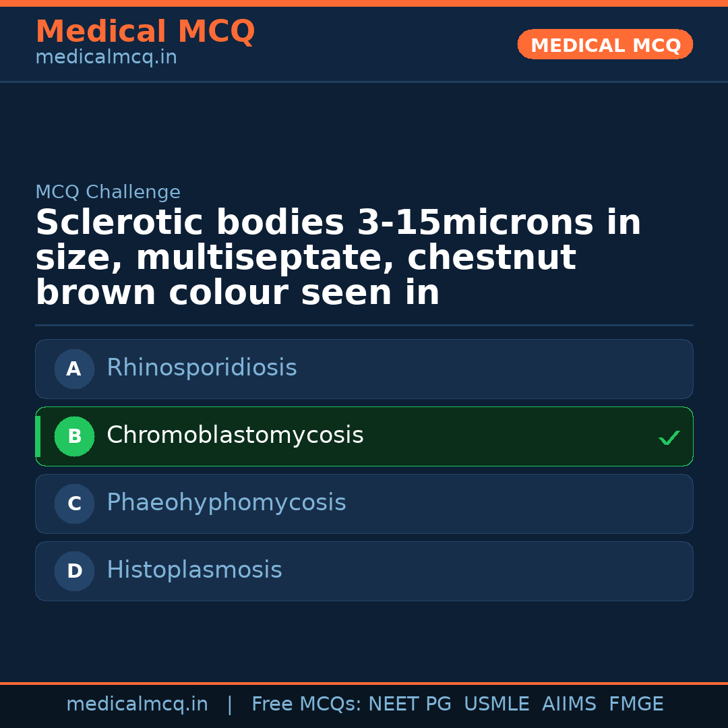Click the Sclerotic bodies question text

point(337,258)
